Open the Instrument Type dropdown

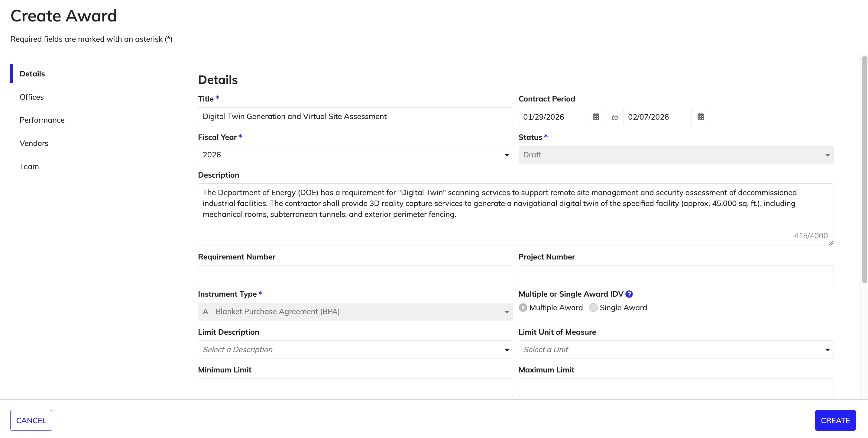(355, 312)
